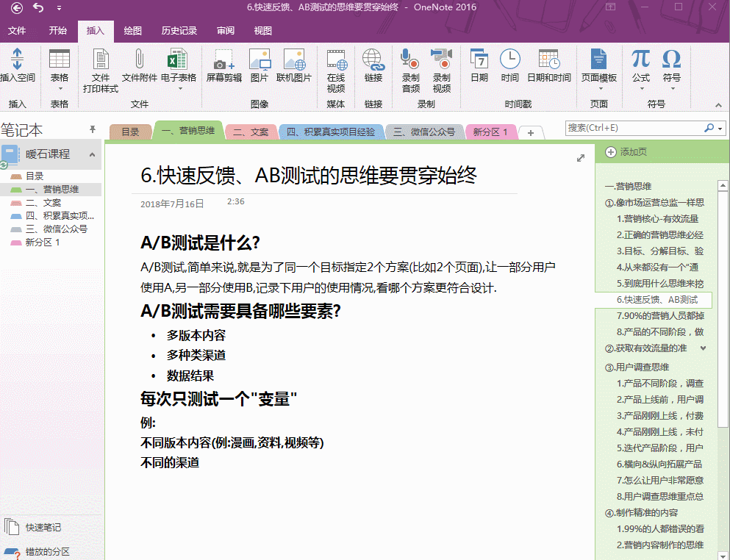The image size is (730, 560).
Task: Open the 目录 section tab
Action: coord(130,132)
